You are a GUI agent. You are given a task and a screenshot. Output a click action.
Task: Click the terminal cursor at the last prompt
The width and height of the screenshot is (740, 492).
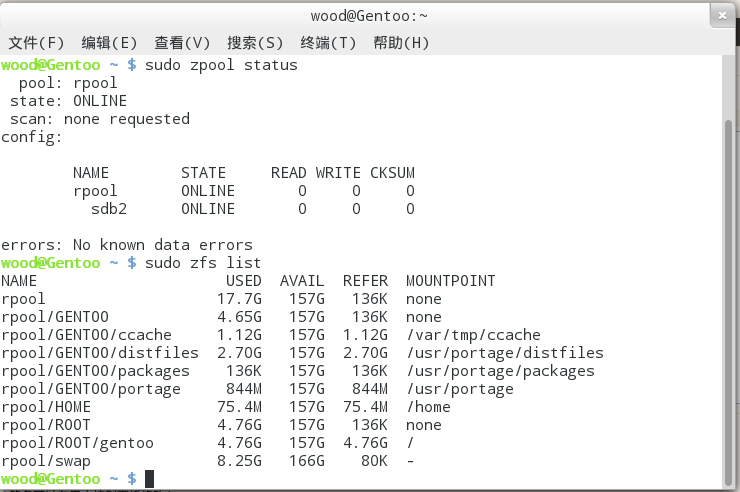point(149,479)
